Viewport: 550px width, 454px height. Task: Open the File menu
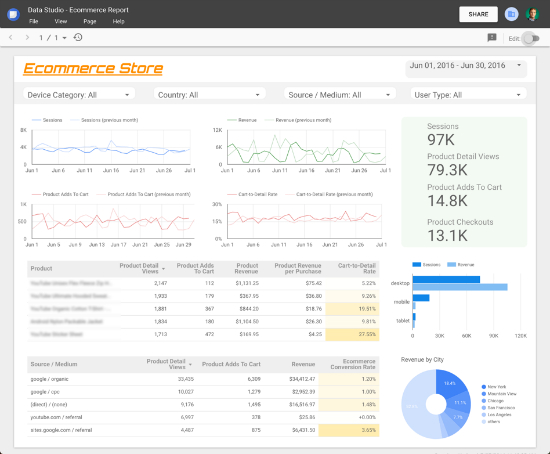click(x=34, y=21)
